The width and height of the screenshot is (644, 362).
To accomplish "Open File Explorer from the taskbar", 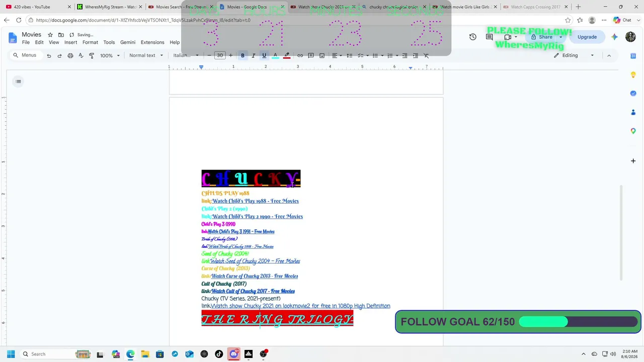I will (145, 354).
